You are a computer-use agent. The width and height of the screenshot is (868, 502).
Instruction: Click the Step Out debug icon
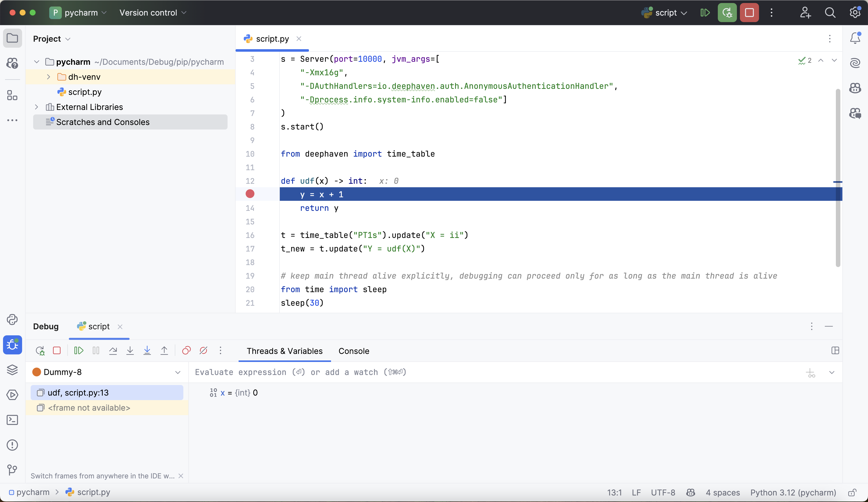point(164,351)
